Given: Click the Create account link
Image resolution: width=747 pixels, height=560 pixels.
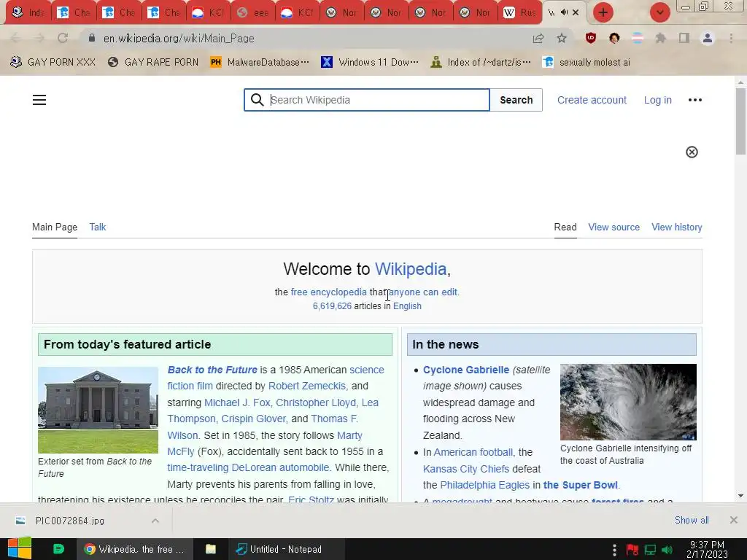Looking at the screenshot, I should 592,100.
